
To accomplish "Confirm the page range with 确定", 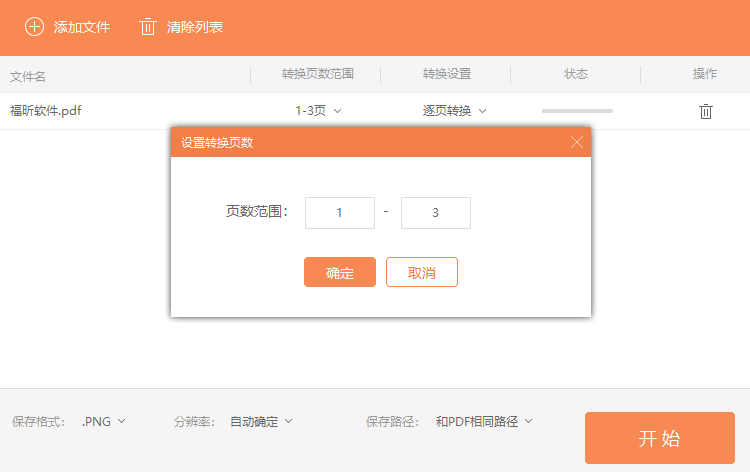I will (x=340, y=272).
